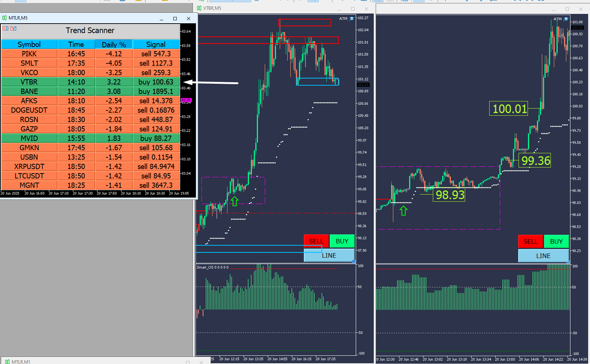The width and height of the screenshot is (590, 364).
Task: Click the 'sell 547.3' signal cell
Action: 156,54
